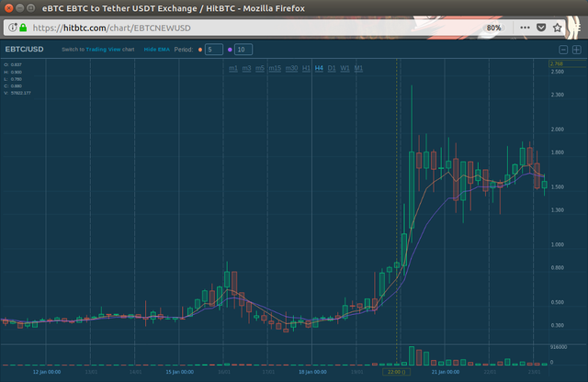
Task: Expand the chart with the plus icon
Action: coord(576,49)
